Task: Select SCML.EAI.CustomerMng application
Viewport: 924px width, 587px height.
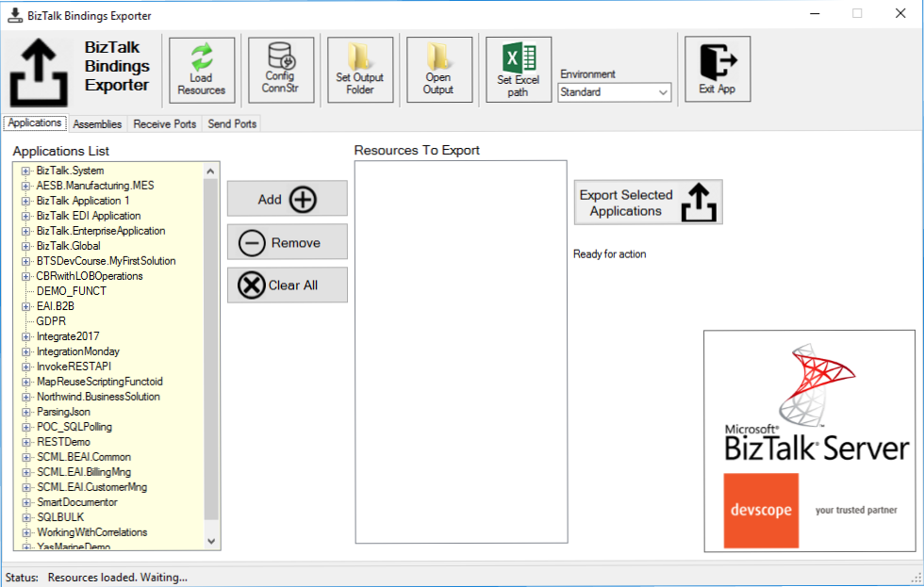Action: pos(92,487)
